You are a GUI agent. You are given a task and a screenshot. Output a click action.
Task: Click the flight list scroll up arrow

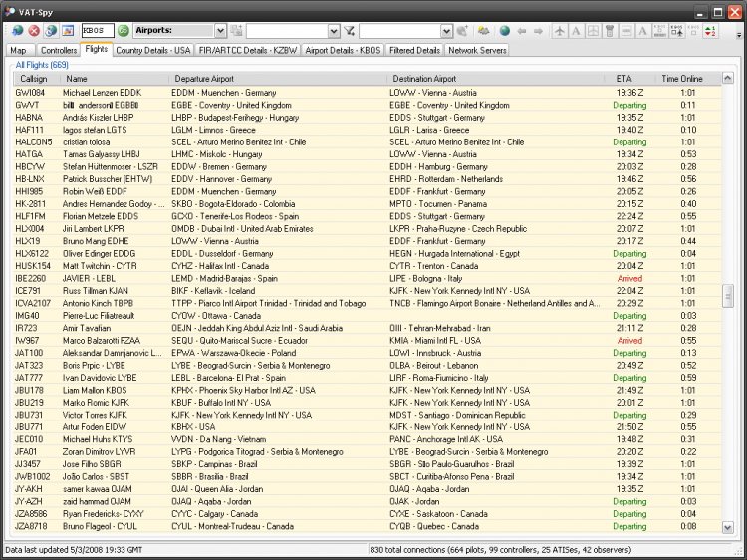(x=727, y=78)
